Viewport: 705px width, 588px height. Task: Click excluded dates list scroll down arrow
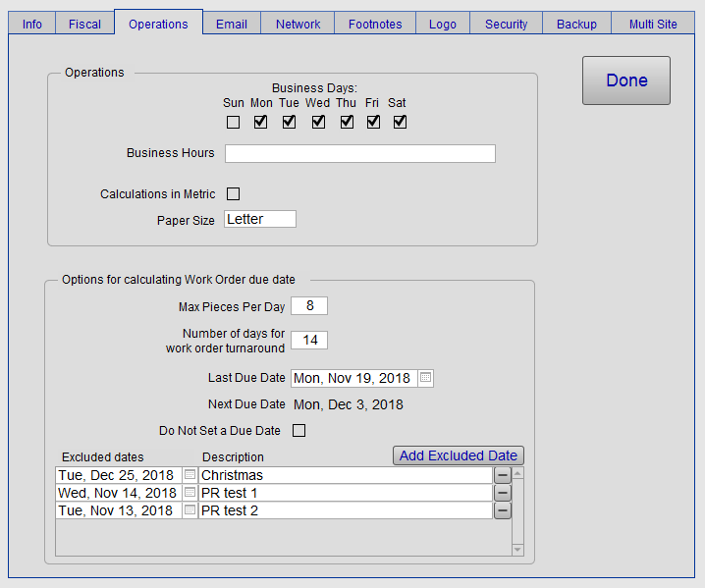pyautogui.click(x=518, y=550)
